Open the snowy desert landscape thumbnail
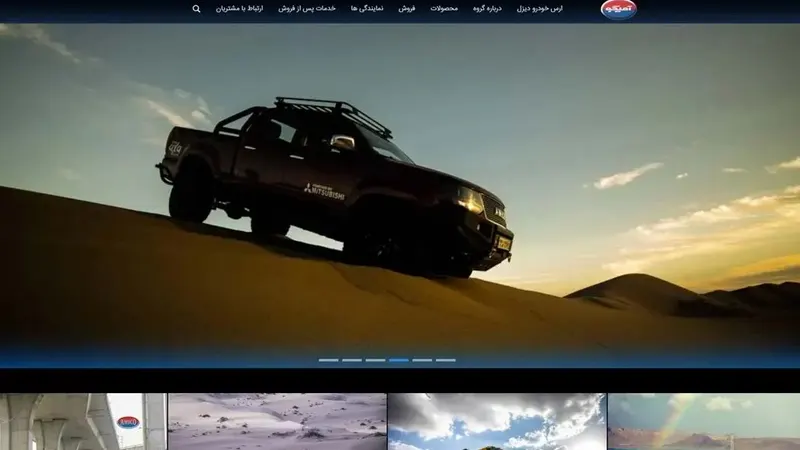This screenshot has height=450, width=800. click(x=278, y=421)
